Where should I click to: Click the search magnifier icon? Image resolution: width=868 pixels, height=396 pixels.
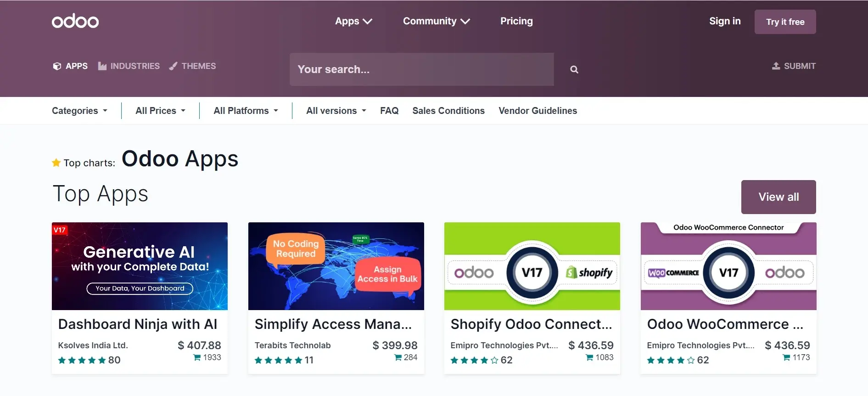(574, 69)
